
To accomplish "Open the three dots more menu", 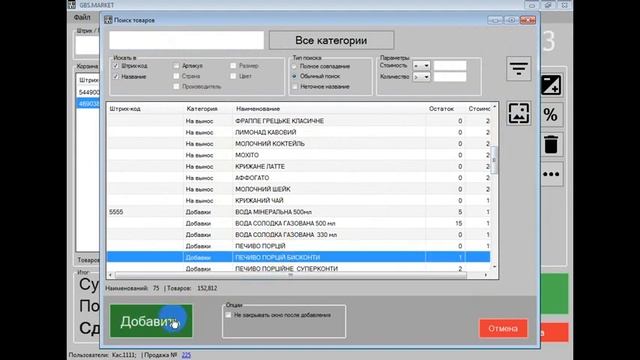I will pyautogui.click(x=551, y=174).
